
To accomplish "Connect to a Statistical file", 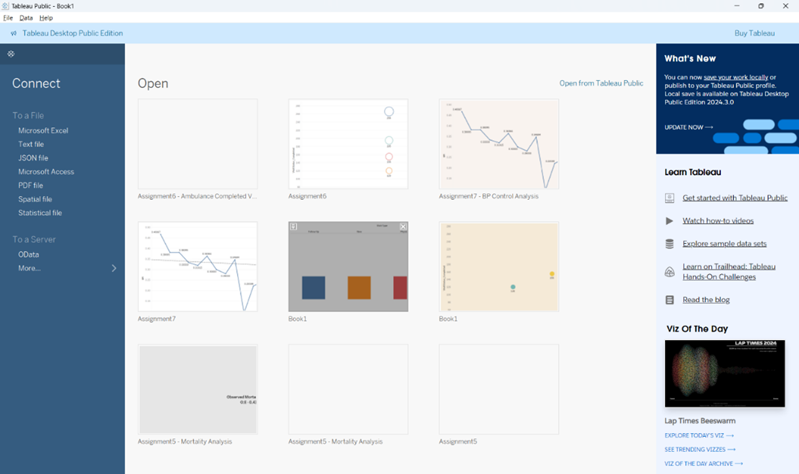I will point(40,213).
